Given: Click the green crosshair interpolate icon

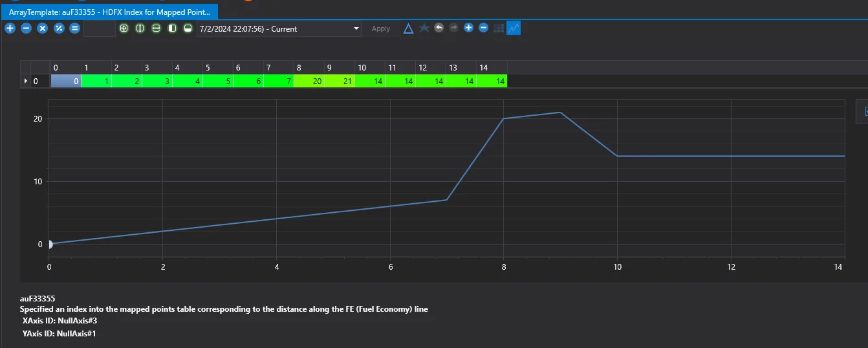Looking at the screenshot, I should click(x=124, y=28).
